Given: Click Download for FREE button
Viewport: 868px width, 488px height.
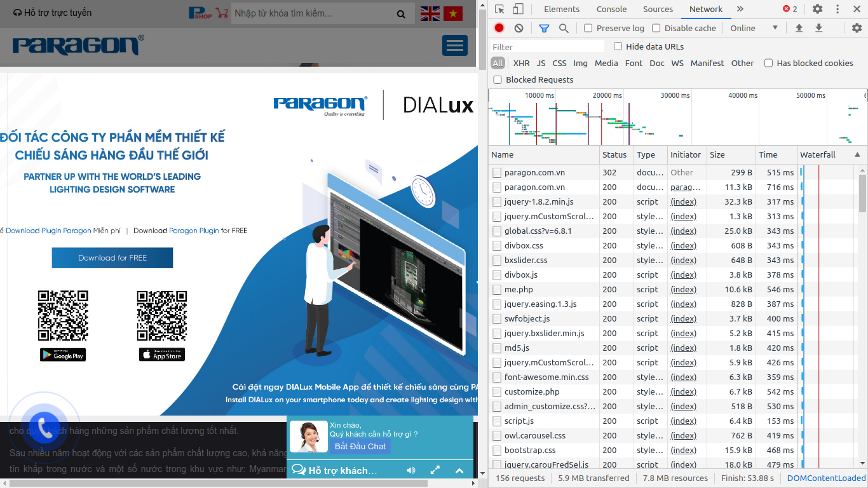Looking at the screenshot, I should pyautogui.click(x=112, y=258).
